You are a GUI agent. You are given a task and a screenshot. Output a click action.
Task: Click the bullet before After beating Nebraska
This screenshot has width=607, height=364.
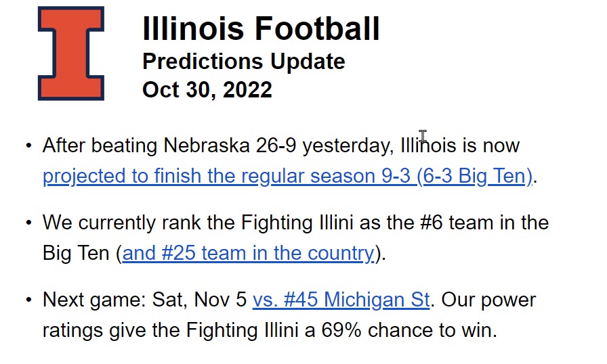pos(28,145)
